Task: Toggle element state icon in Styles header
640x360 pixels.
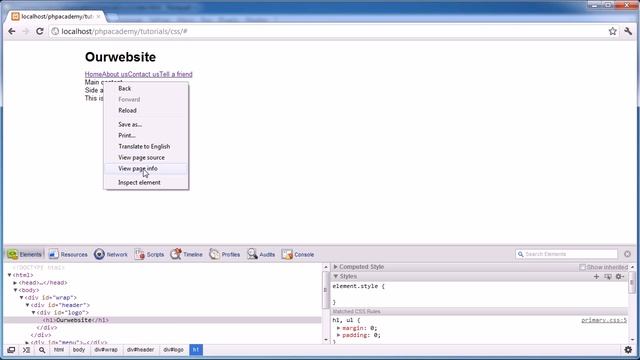Action: coord(608,276)
